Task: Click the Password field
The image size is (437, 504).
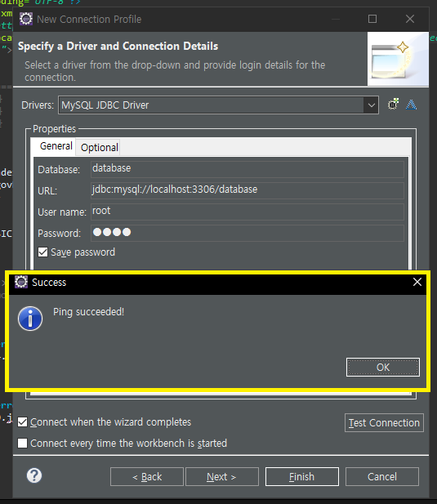Action: 247,233
